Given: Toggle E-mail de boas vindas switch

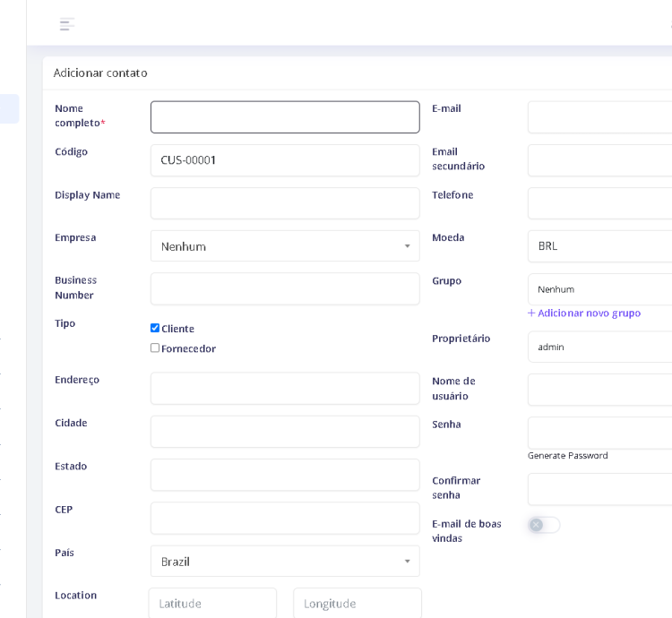Looking at the screenshot, I should pos(543,525).
